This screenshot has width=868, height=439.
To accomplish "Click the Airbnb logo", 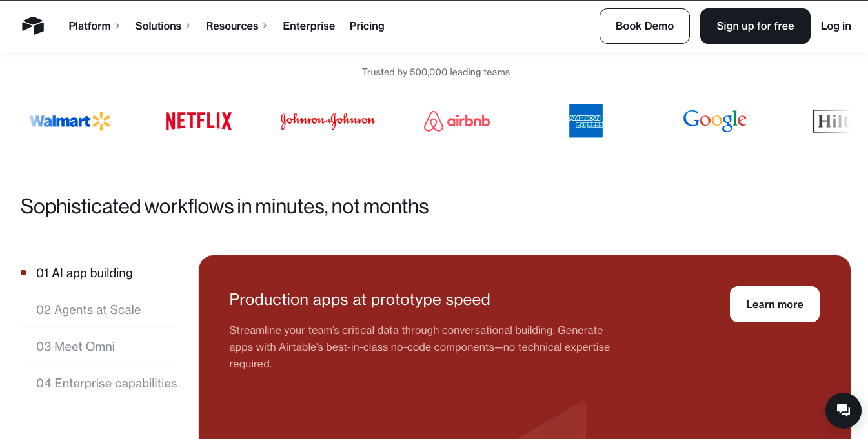I will [457, 121].
